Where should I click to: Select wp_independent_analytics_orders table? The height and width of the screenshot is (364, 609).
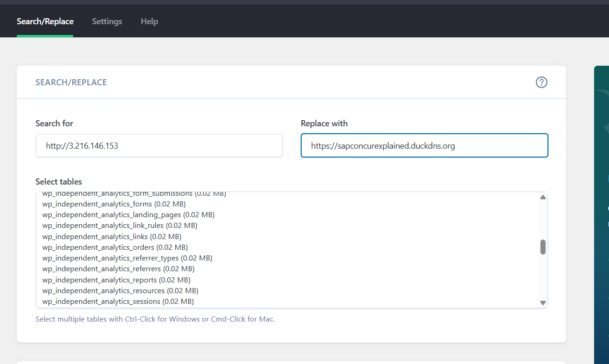coord(115,247)
